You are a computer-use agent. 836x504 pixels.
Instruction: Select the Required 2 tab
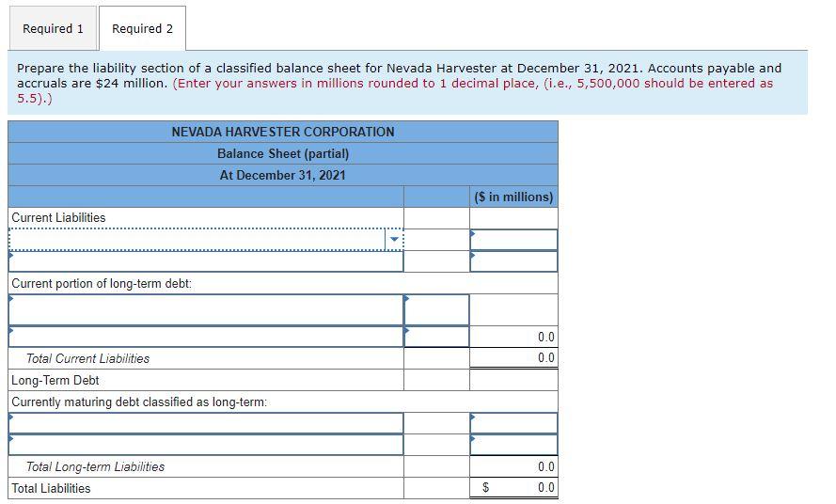[x=142, y=28]
